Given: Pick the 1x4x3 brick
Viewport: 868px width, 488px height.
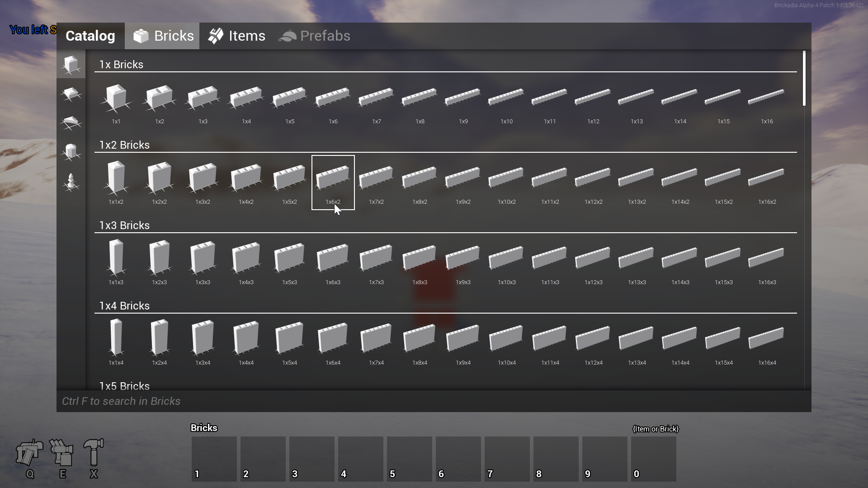Looking at the screenshot, I should point(246,263).
